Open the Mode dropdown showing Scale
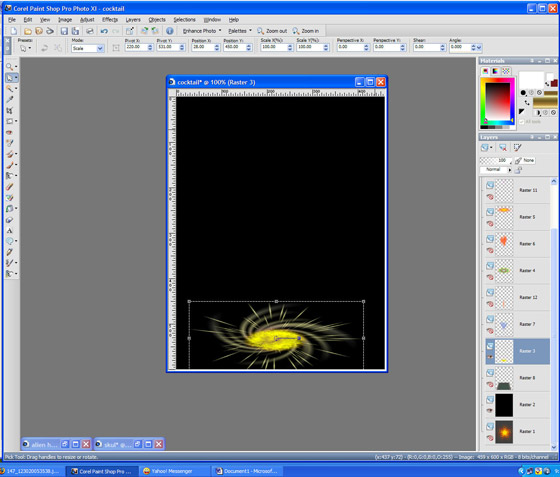This screenshot has height=477, width=560. point(88,48)
